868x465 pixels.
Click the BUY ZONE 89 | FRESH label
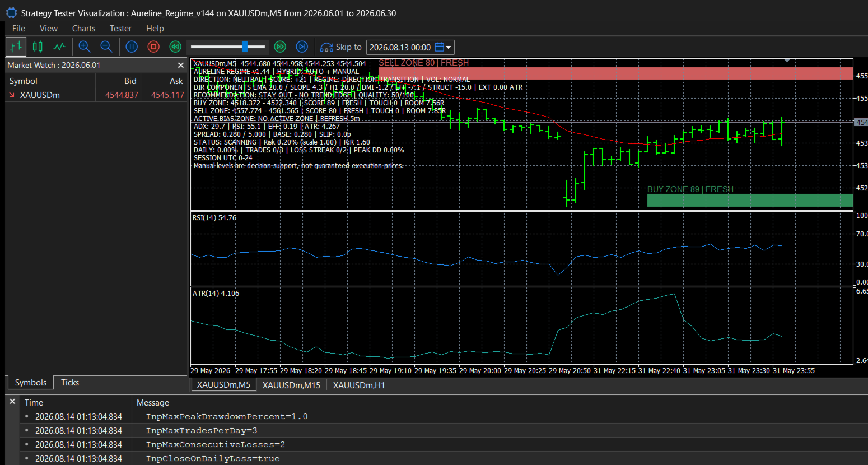tap(690, 189)
